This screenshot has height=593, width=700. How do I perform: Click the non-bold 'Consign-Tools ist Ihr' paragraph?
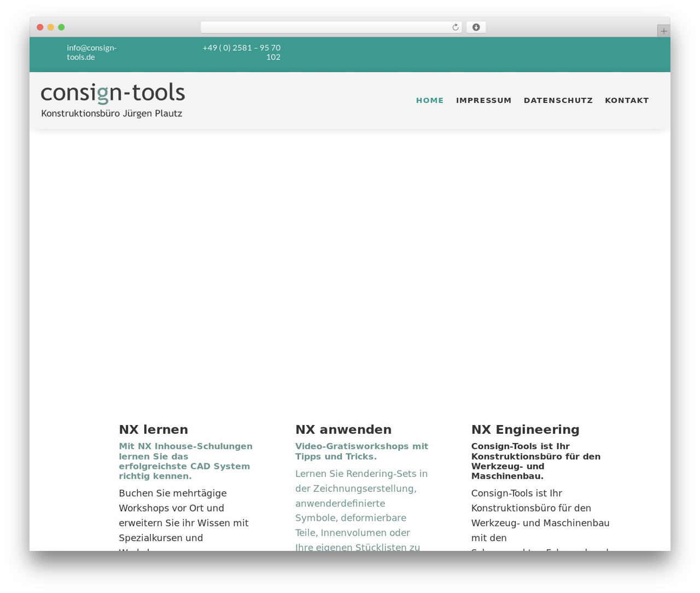540,520
